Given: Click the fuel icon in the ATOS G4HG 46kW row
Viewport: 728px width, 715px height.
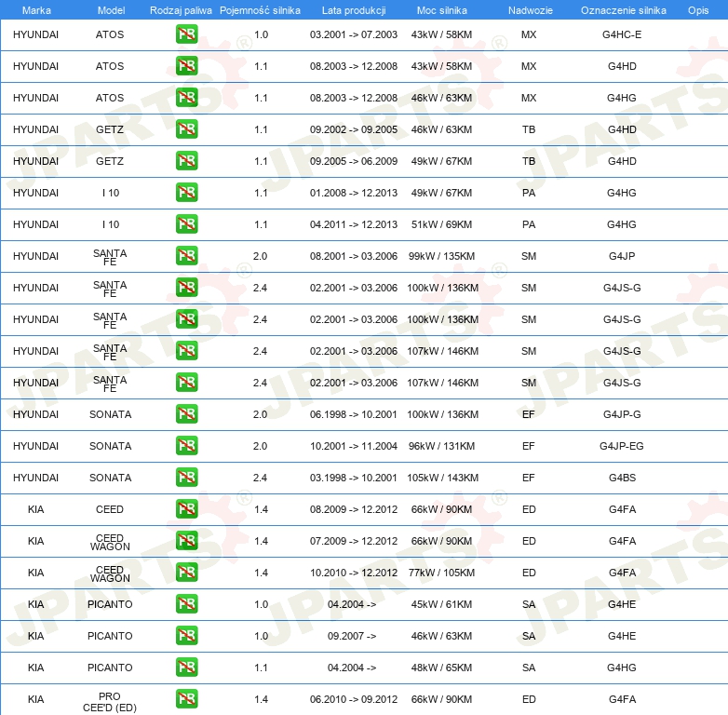Looking at the screenshot, I should tap(186, 98).
